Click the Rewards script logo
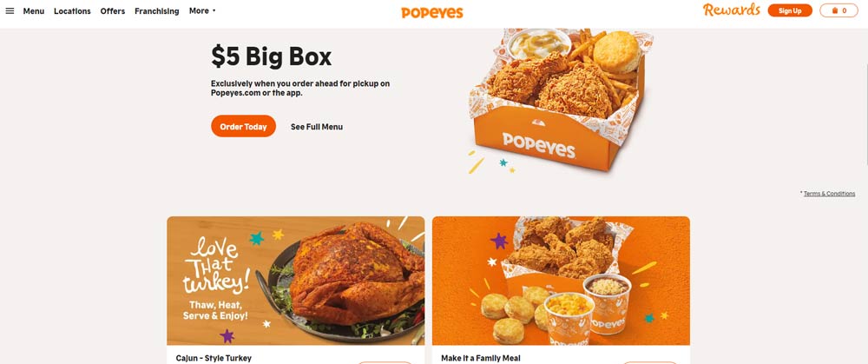The width and height of the screenshot is (868, 364). [x=731, y=10]
